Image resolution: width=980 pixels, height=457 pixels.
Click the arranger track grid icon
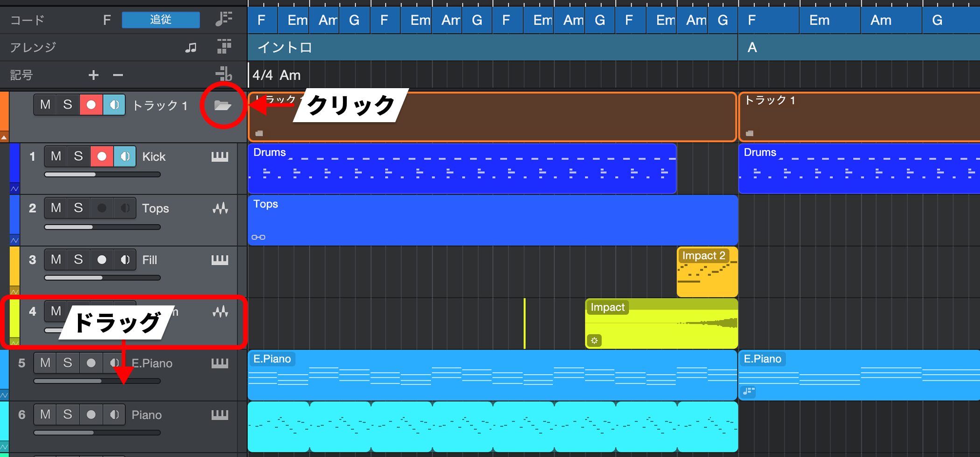(224, 47)
